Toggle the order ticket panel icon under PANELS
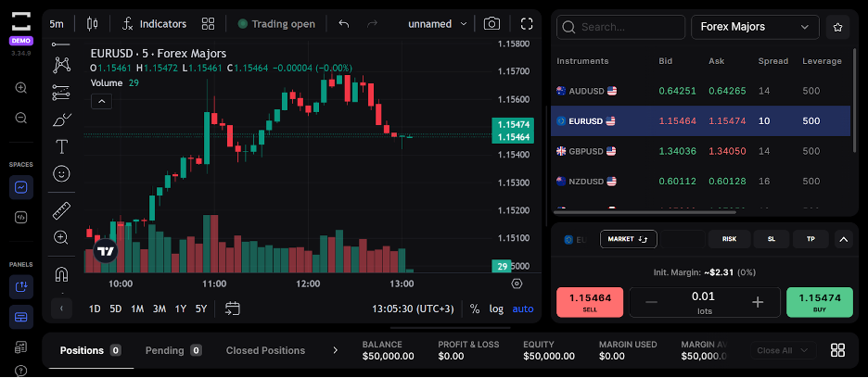This screenshot has width=868, height=378. [x=21, y=287]
